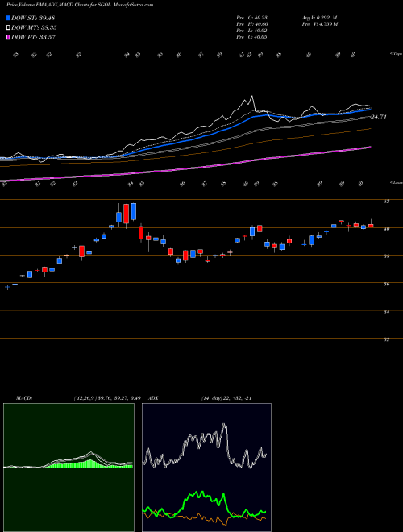Click the 'DOW PT: 33.57' legend text

[34, 37]
